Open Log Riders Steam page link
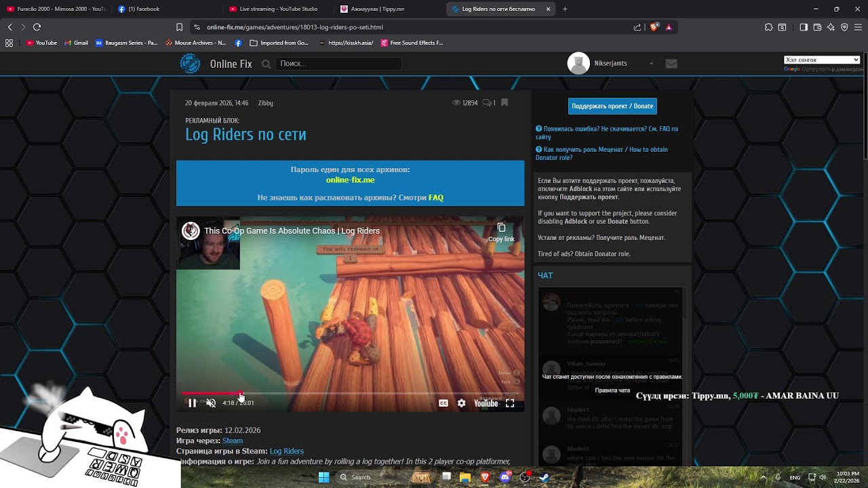Screen dimensions: 868x488 tap(287, 451)
